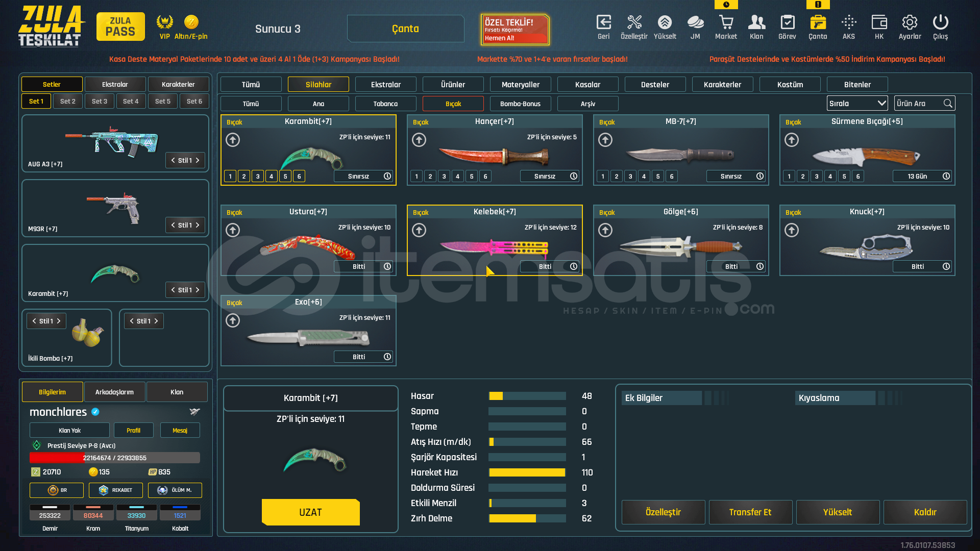
Task: Previous style arrow for Karambit set slot
Action: click(173, 290)
